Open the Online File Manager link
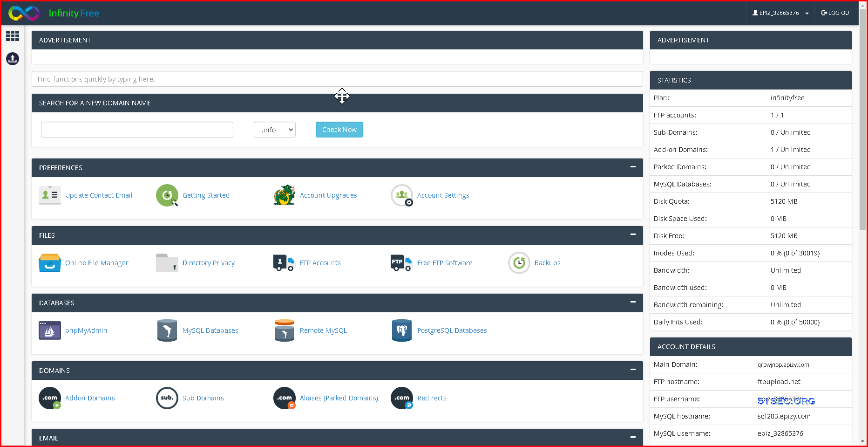868x447 pixels. point(97,263)
